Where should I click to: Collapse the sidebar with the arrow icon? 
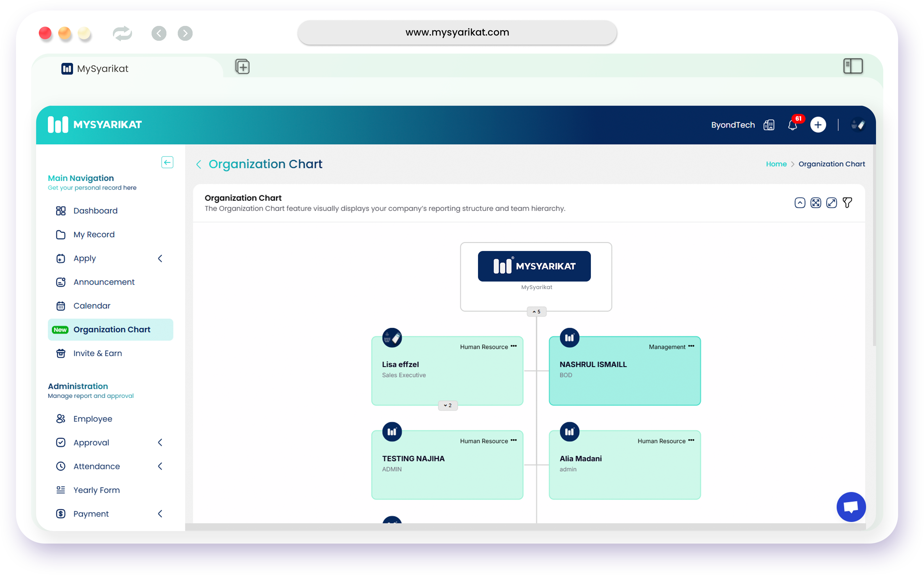pyautogui.click(x=167, y=162)
